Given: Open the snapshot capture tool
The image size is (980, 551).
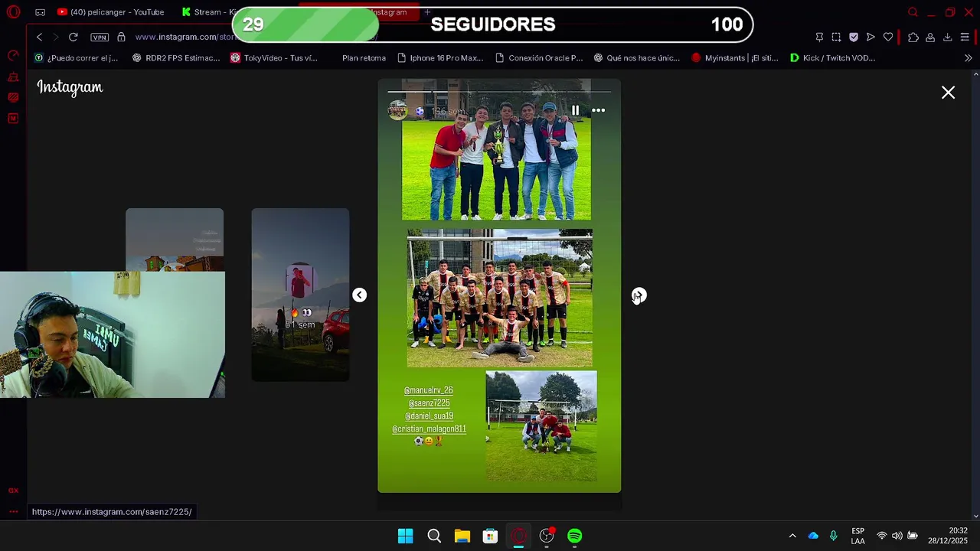Looking at the screenshot, I should point(836,37).
